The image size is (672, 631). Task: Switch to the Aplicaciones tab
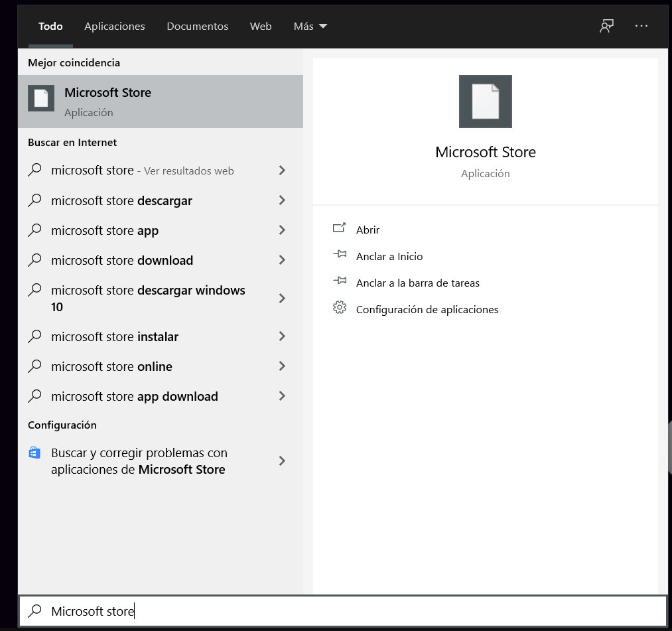click(x=114, y=27)
